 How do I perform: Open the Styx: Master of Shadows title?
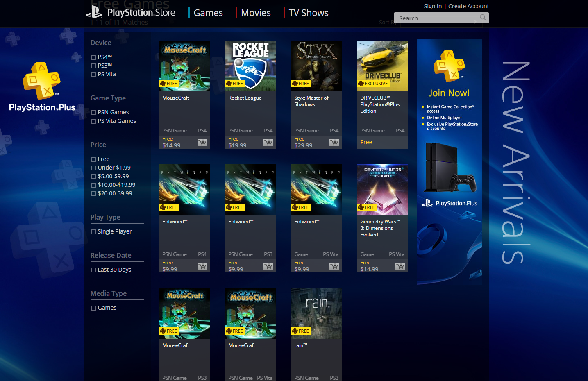311,101
